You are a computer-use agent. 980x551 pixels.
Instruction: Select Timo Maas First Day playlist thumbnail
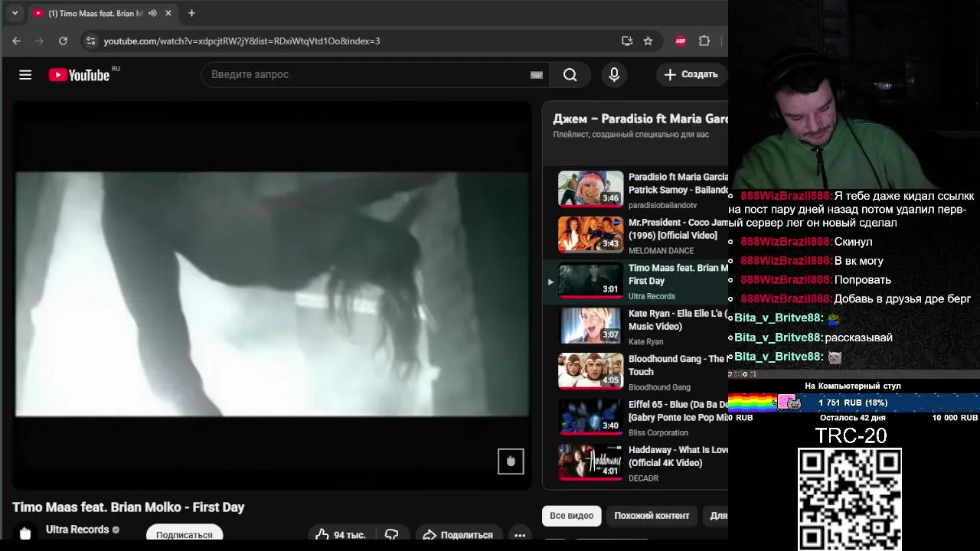coord(590,280)
